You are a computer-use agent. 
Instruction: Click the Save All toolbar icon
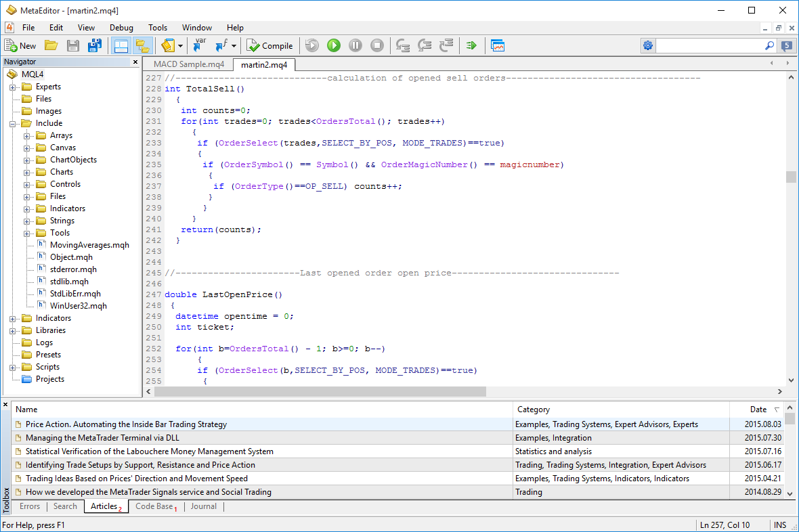click(95, 45)
